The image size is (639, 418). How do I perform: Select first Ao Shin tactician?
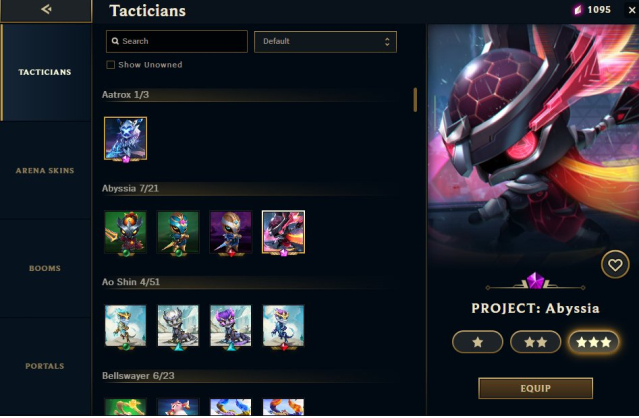[126, 326]
